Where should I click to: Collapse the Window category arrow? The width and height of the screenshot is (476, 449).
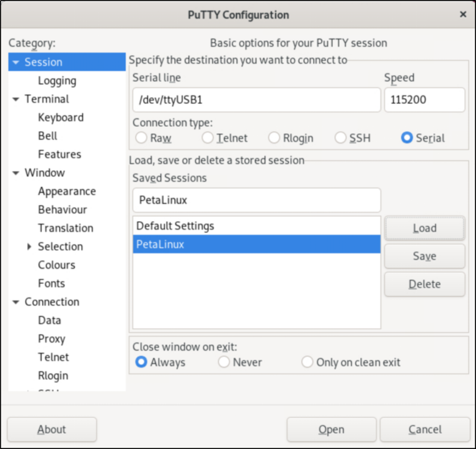tap(15, 173)
